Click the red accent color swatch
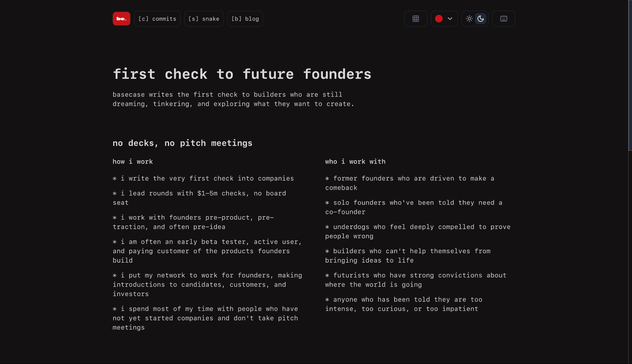This screenshot has width=632, height=364. [439, 19]
